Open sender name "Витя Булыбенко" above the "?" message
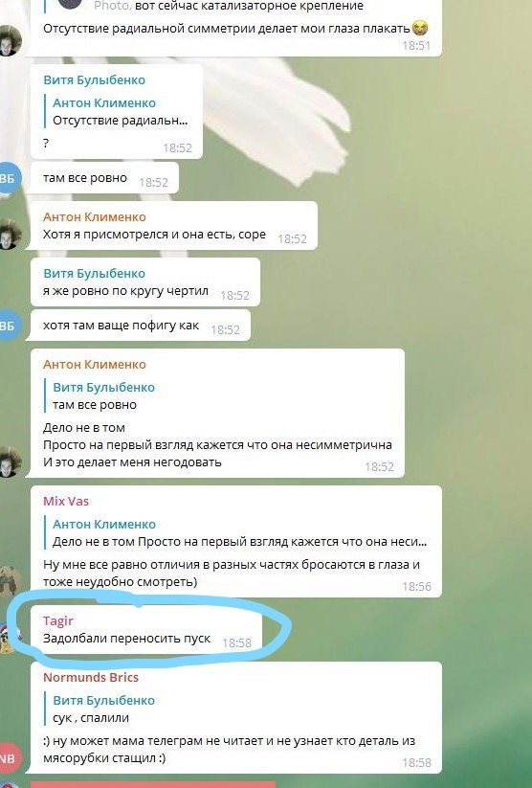Image resolution: width=532 pixels, height=788 pixels. click(x=94, y=79)
